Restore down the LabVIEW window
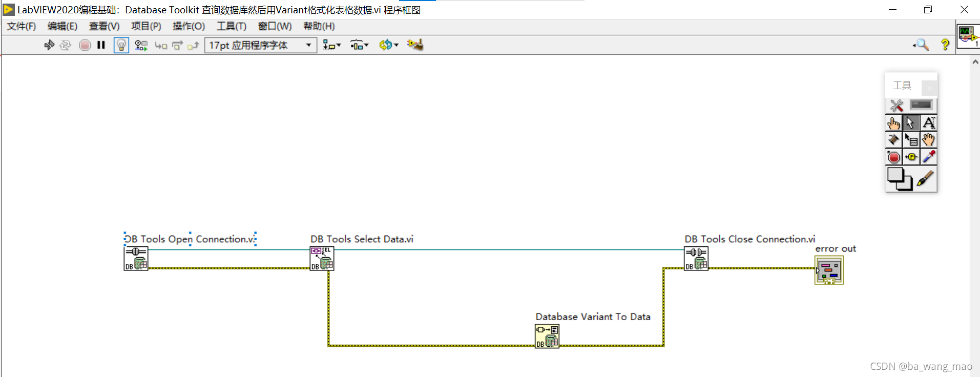 (x=928, y=10)
